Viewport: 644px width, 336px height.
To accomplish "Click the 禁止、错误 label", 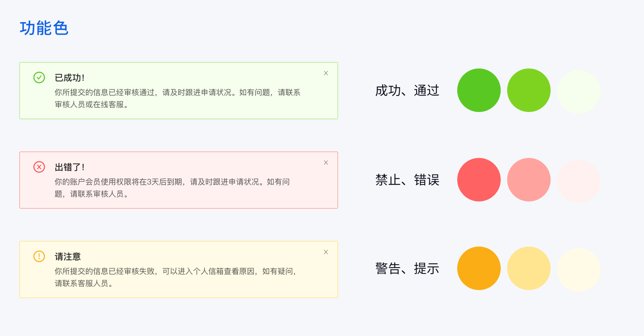I will pos(407,180).
